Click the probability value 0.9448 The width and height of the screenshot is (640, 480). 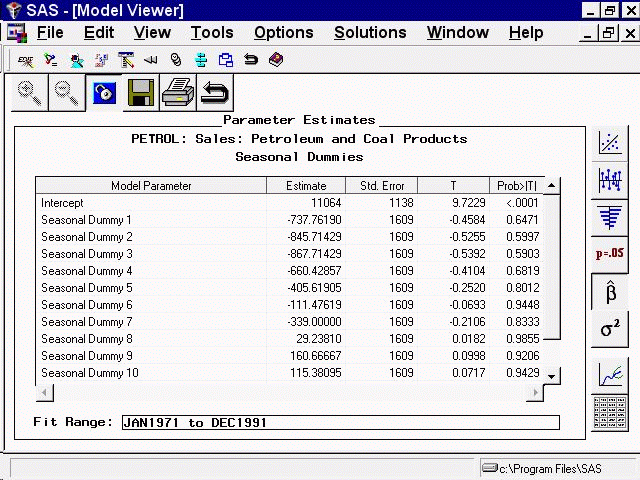(523, 305)
